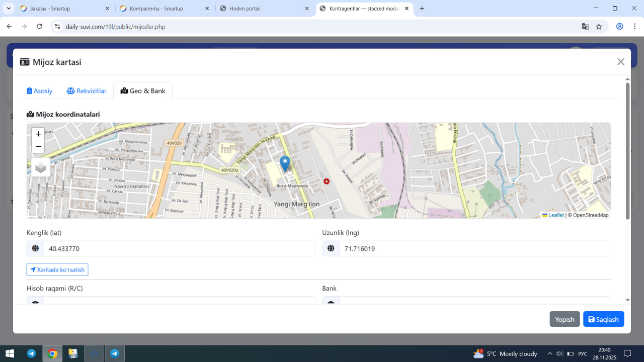Expand the Chrome tab search dropdown
Viewport: 644px width, 362px height.
pos(9,9)
